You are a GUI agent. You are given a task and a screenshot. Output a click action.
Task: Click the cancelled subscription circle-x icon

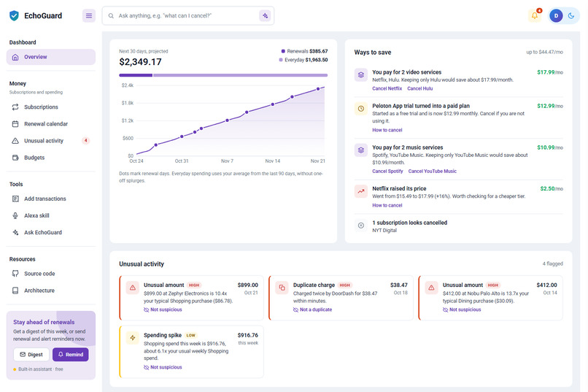click(360, 226)
